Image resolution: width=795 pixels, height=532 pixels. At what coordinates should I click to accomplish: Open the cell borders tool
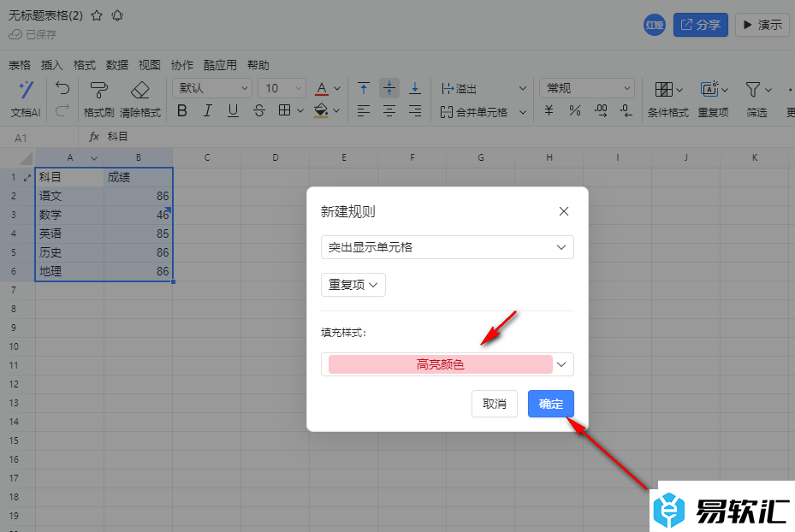[x=285, y=110]
